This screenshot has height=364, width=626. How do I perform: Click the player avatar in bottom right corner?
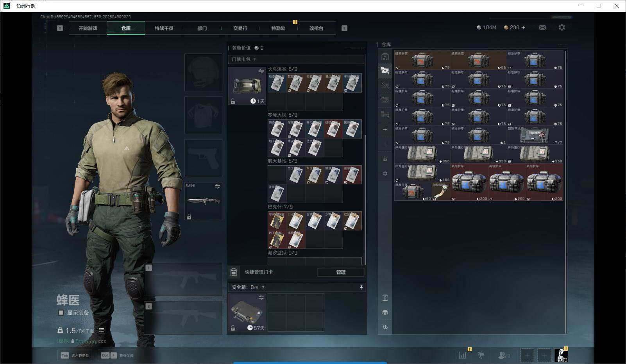click(x=561, y=355)
